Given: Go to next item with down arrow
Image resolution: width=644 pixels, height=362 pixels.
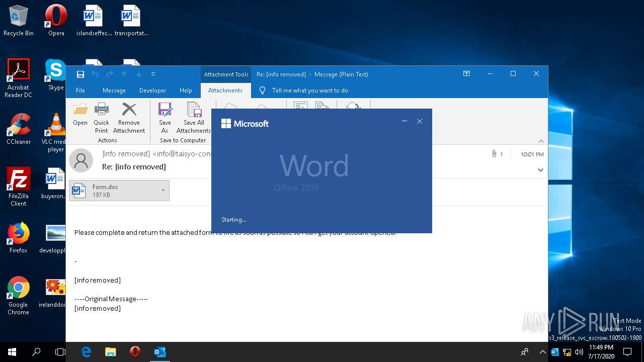Looking at the screenshot, I should click(139, 74).
